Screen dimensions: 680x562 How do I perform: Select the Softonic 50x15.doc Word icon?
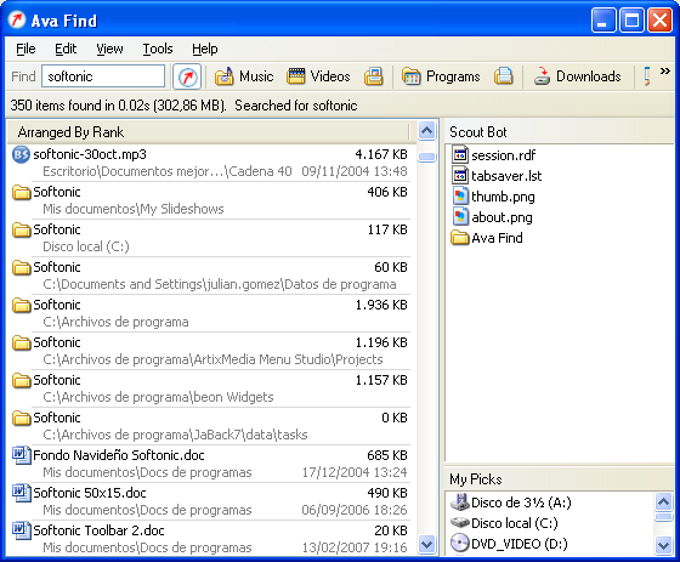coord(21,493)
